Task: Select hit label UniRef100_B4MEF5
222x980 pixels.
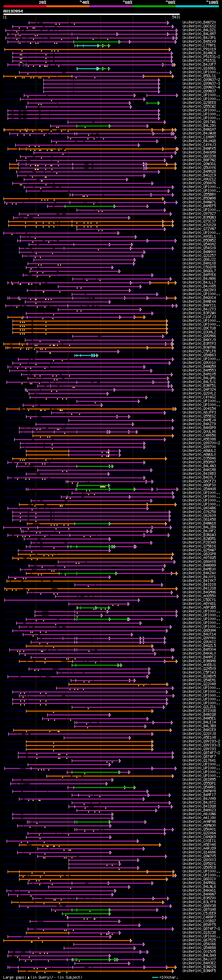Action: [x=199, y=206]
